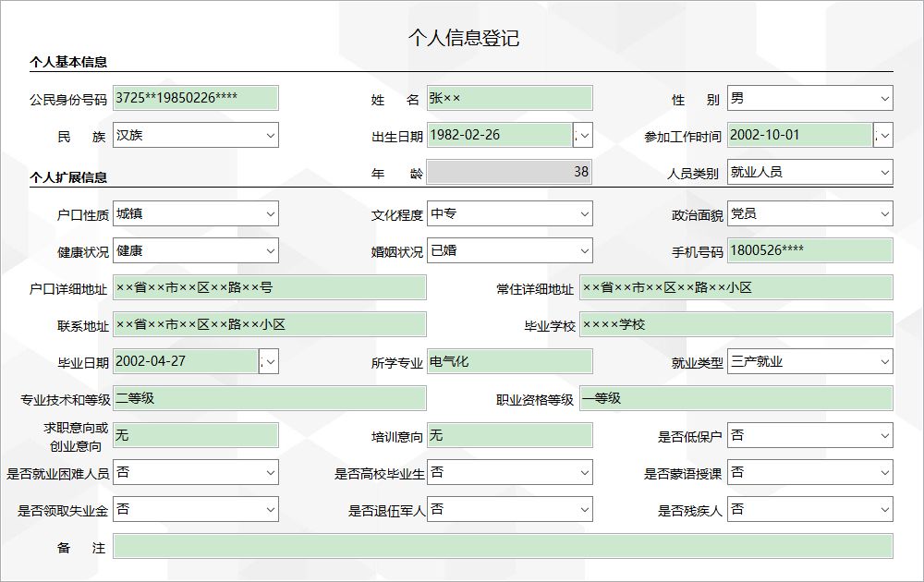This screenshot has height=582, width=924.
Task: Open the 民族 dropdown showing 汉族
Action: [196, 135]
